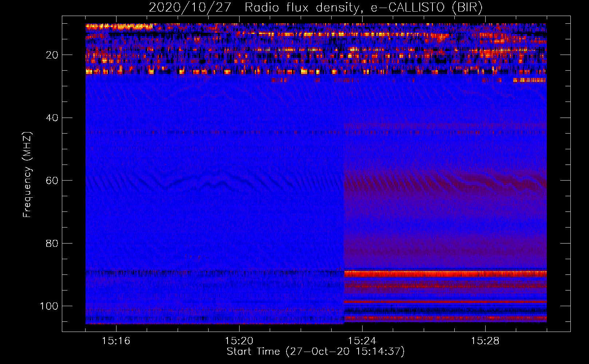Click the time tick label '15:20'
The image size is (589, 364).
pyautogui.click(x=239, y=341)
